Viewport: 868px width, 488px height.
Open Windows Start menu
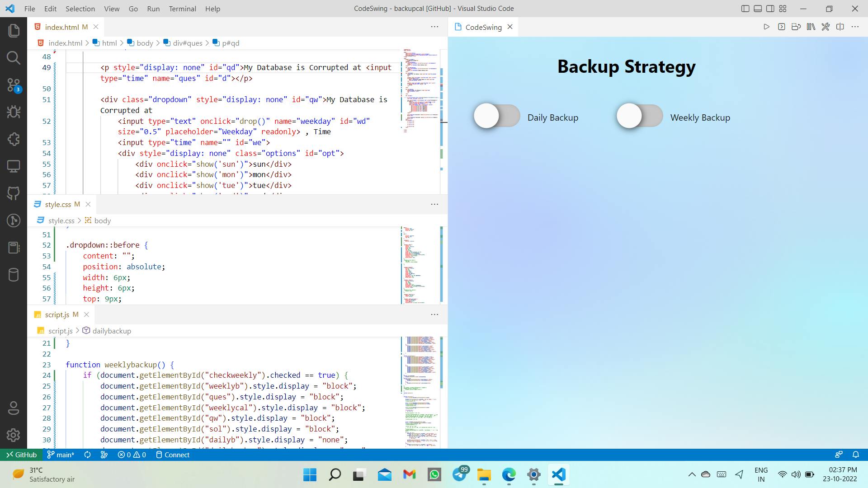[310, 474]
